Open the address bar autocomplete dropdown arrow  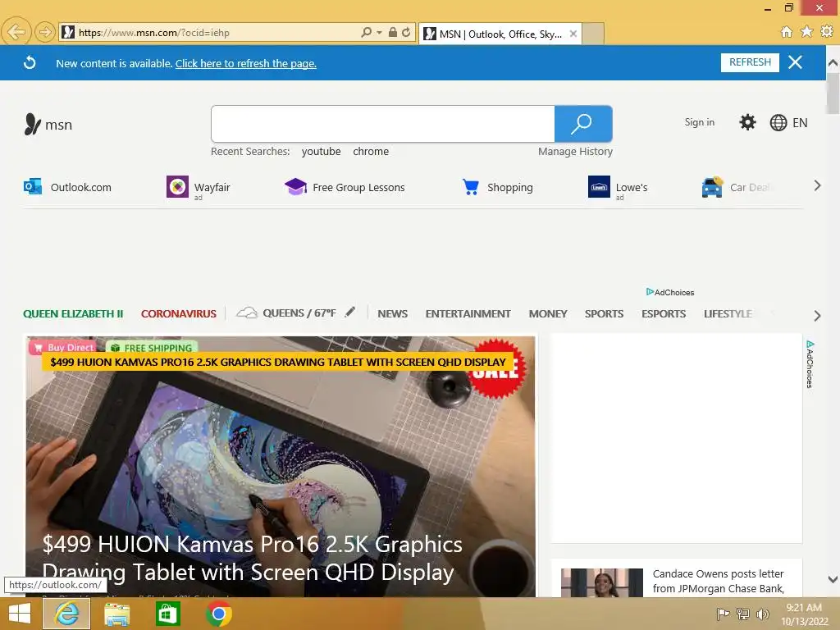(379, 32)
